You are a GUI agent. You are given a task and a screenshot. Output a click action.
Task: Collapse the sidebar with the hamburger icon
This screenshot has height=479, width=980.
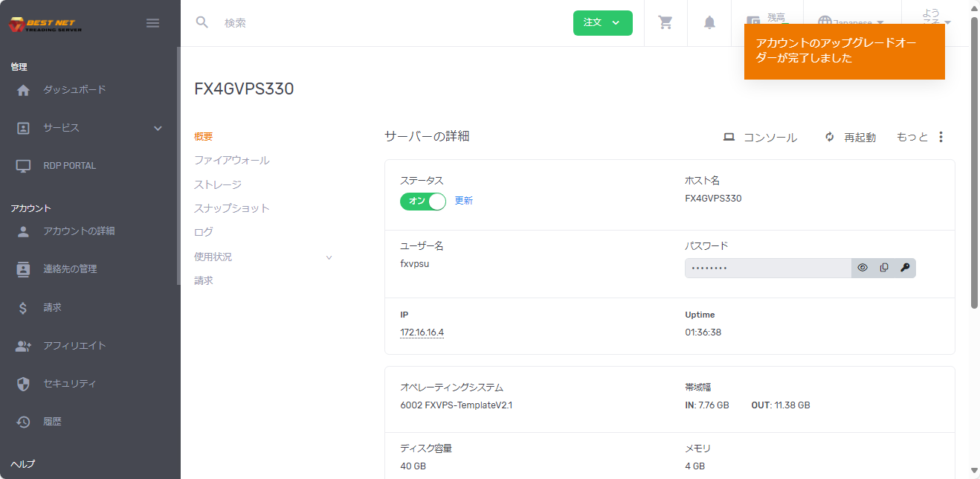tap(152, 22)
